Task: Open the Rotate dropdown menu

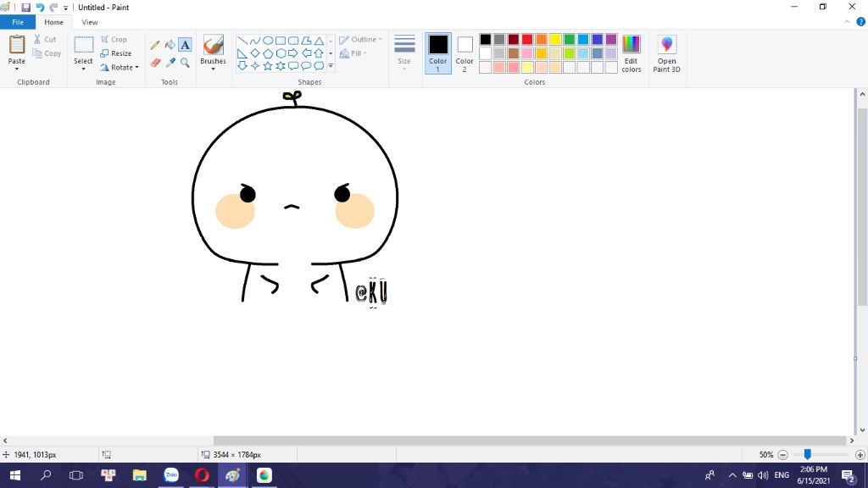Action: click(x=120, y=68)
